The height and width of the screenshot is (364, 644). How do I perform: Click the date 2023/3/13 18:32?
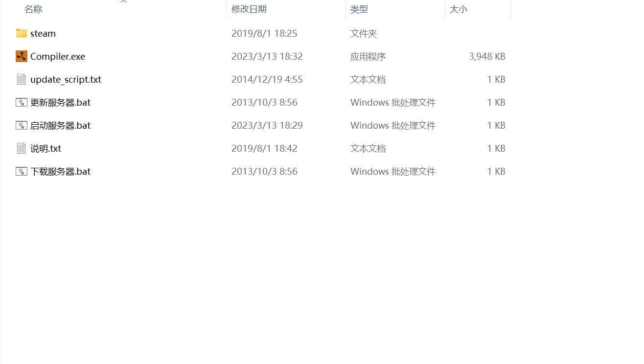coord(267,56)
